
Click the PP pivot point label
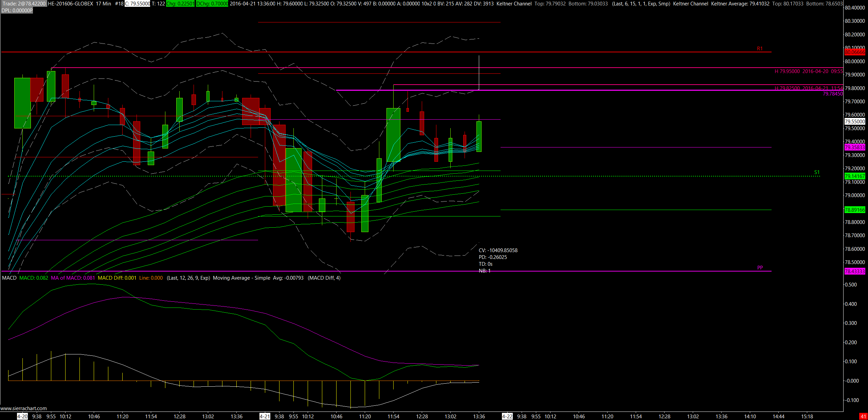tap(760, 267)
